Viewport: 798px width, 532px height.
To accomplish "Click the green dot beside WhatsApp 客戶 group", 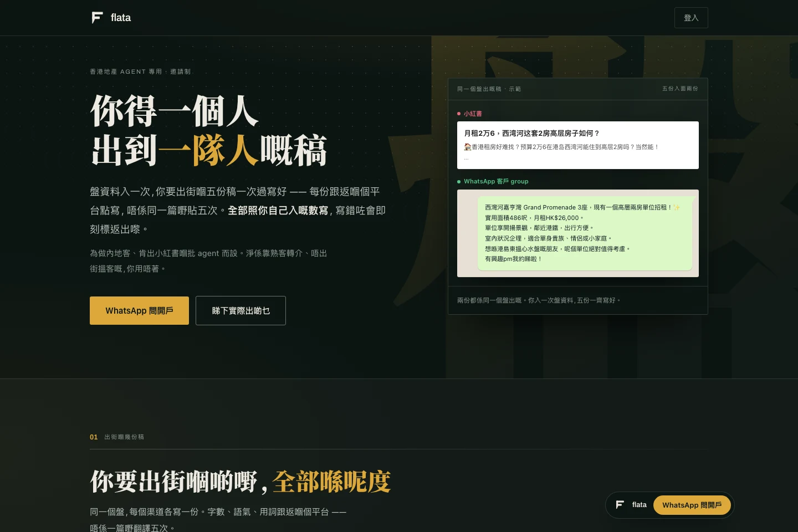I will coord(459,182).
